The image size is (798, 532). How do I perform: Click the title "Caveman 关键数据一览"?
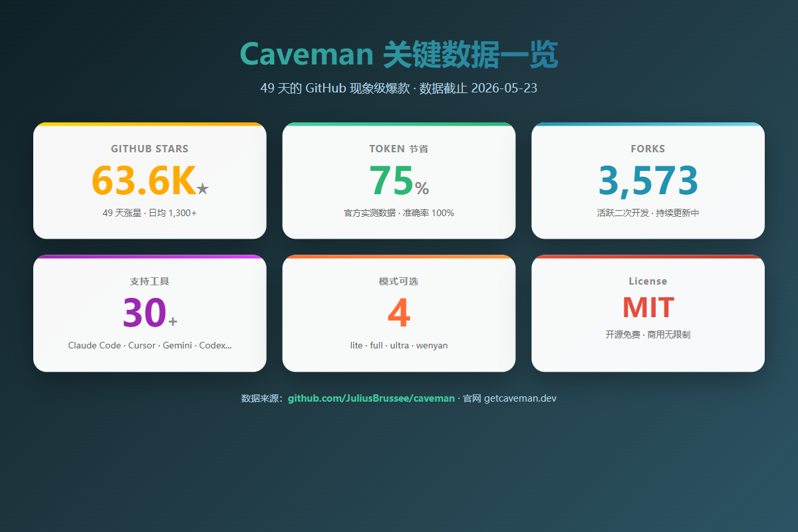(x=399, y=55)
